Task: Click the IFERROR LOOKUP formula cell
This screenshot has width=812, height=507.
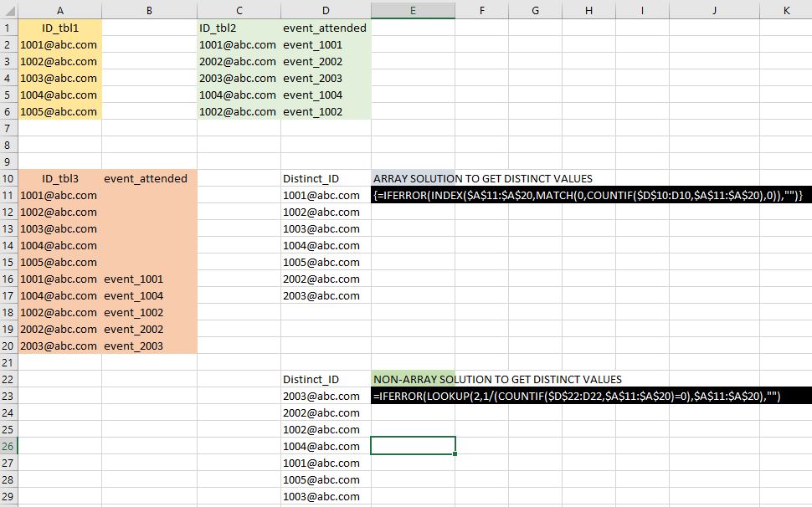Action: tap(591, 396)
